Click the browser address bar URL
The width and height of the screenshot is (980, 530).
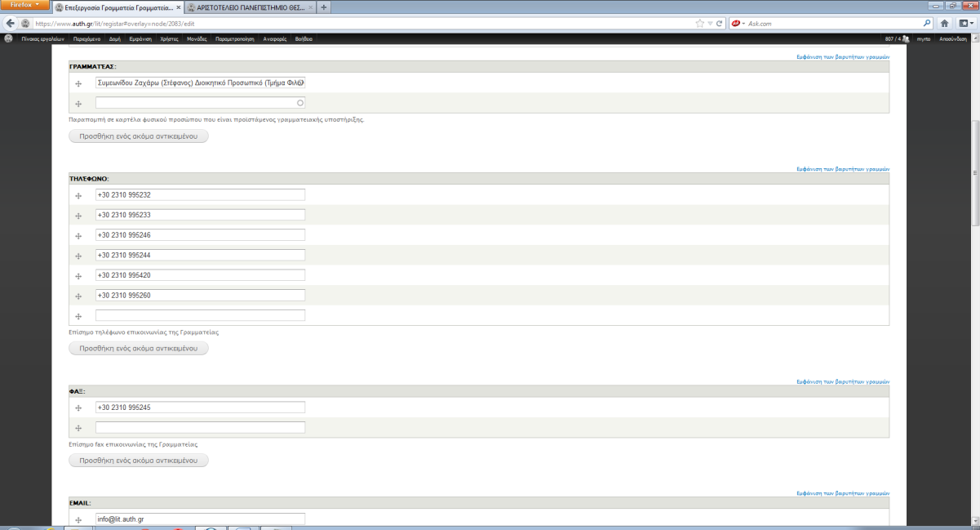pyautogui.click(x=114, y=24)
